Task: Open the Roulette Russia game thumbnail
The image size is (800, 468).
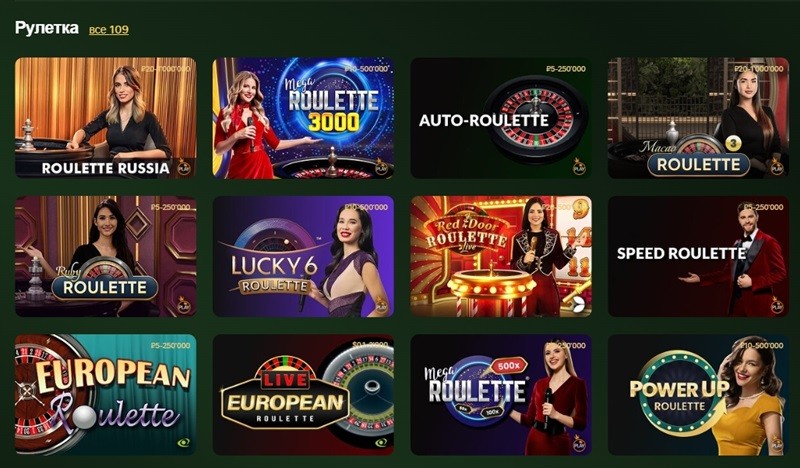Action: tap(106, 118)
